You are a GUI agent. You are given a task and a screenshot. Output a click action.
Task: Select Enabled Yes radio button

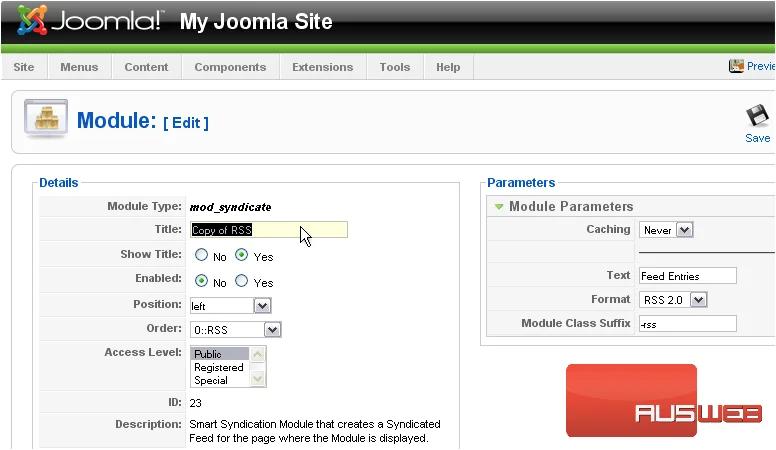242,281
